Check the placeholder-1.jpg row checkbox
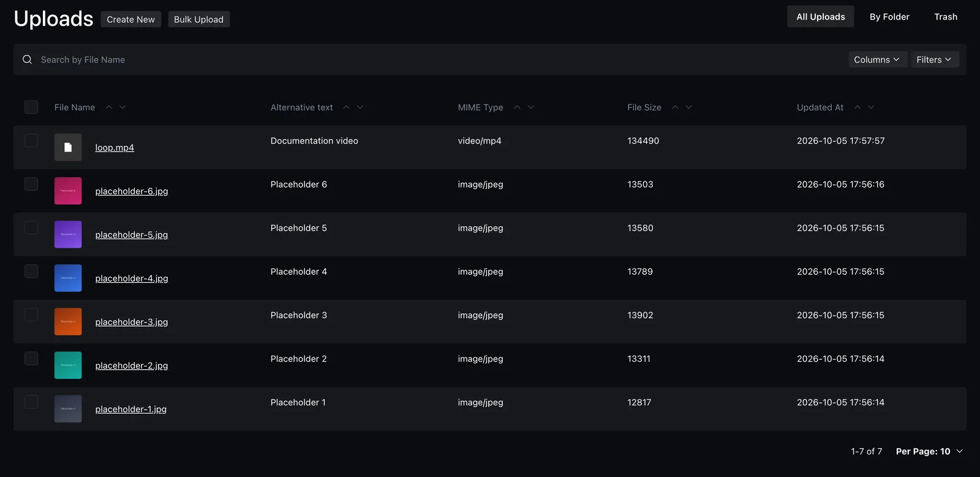980x477 pixels. point(31,402)
